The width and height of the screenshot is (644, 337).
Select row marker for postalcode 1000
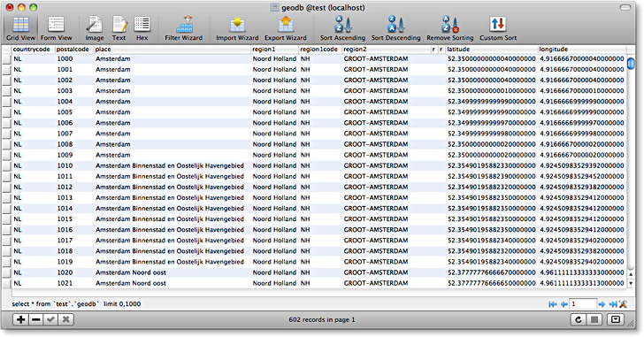pyautogui.click(x=6, y=59)
